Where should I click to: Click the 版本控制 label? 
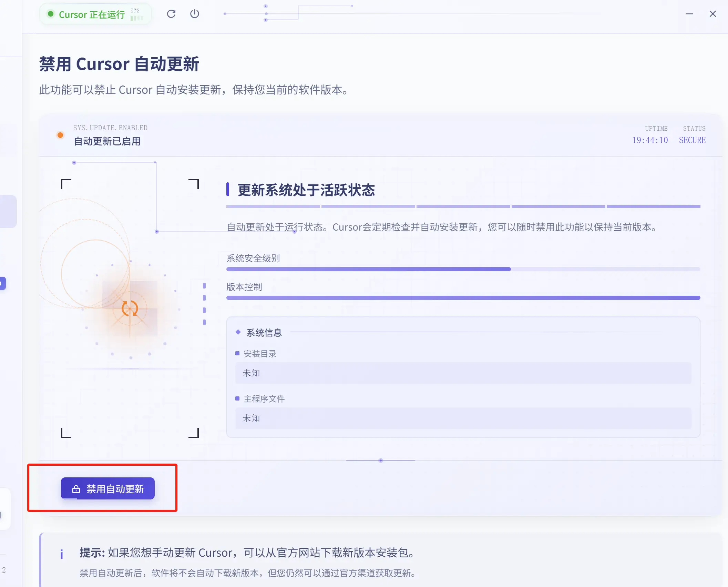(244, 287)
